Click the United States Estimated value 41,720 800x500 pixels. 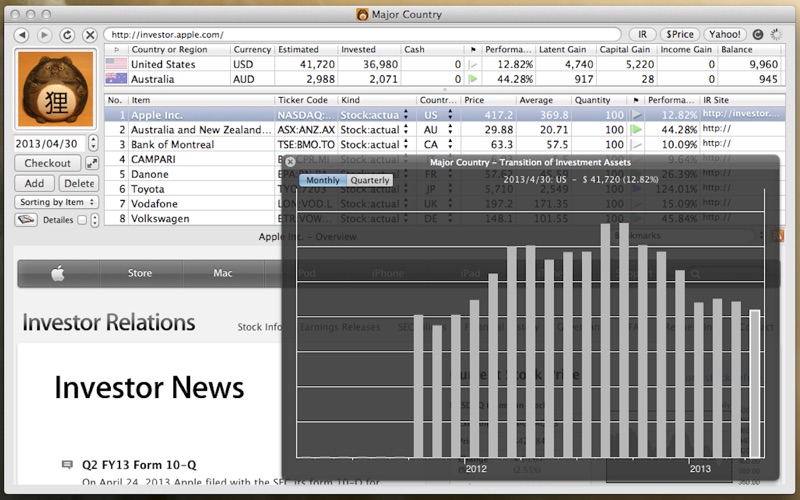click(x=317, y=64)
